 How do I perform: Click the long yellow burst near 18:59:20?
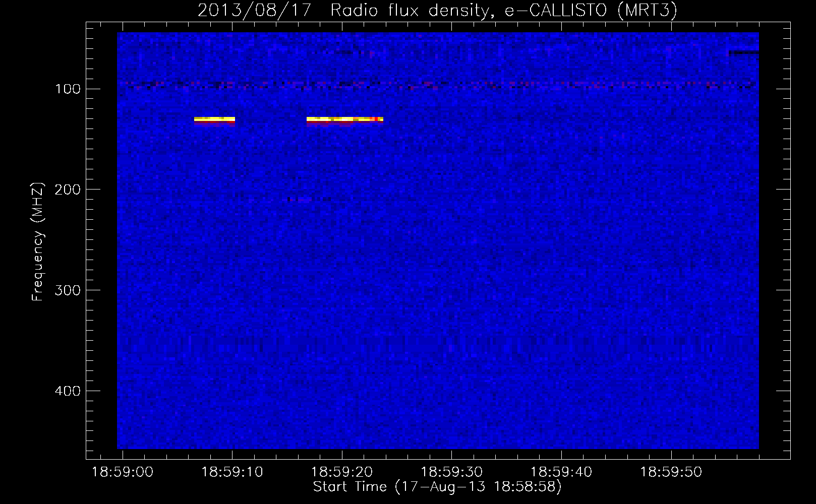point(345,120)
